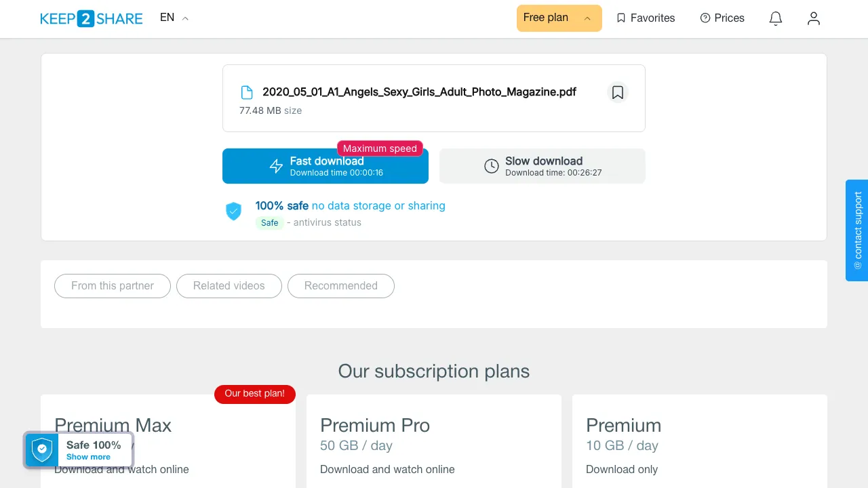Viewport: 868px width, 488px height.
Task: Click the Keep2Share logo
Action: tap(92, 18)
